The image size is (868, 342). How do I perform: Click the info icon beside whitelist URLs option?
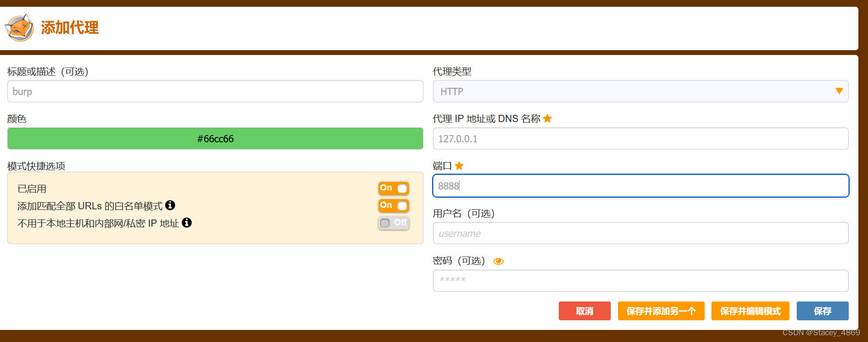pos(171,205)
